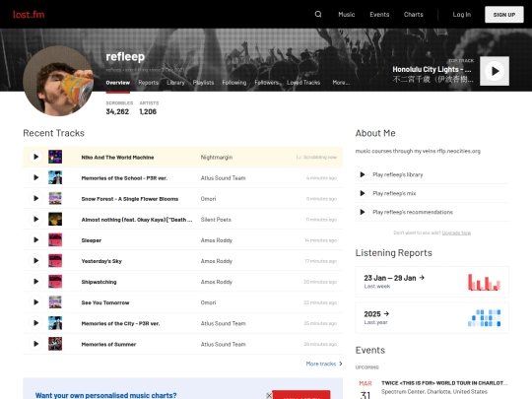Open album art for See You Tomorrow
Image resolution: width=532 pixels, height=399 pixels.
click(x=55, y=302)
